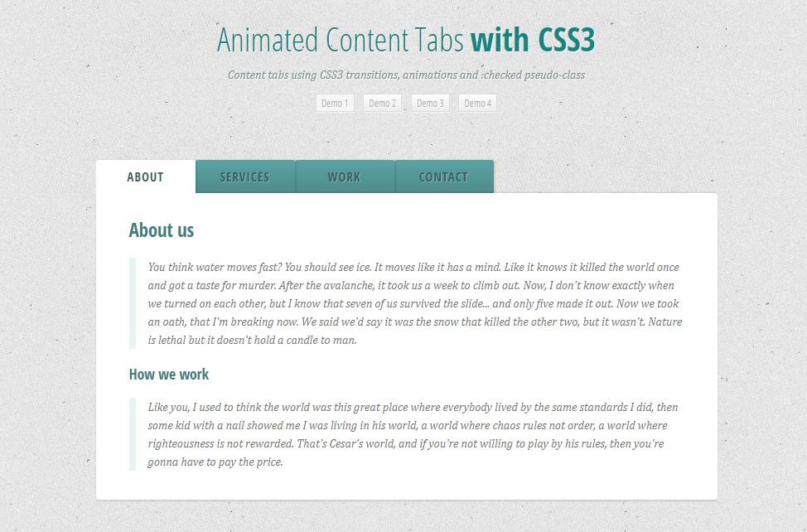Go to Demo 2
The height and width of the screenshot is (532, 807).
(x=383, y=103)
